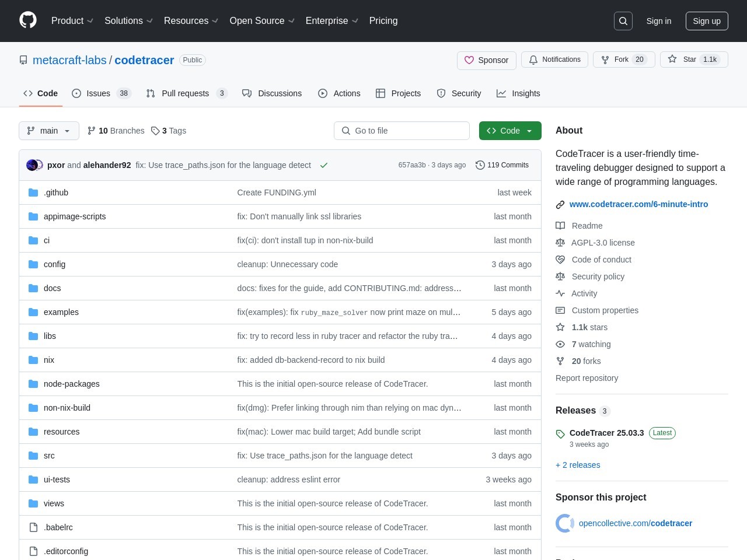This screenshot has width=747, height=560.
Task: Click the release tag icon
Action: (560, 433)
